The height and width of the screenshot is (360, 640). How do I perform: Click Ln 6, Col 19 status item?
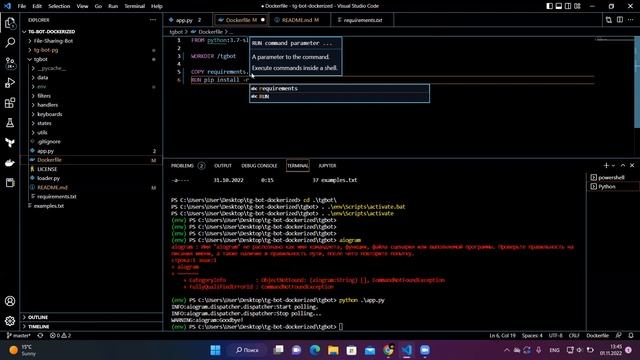pyautogui.click(x=502, y=336)
